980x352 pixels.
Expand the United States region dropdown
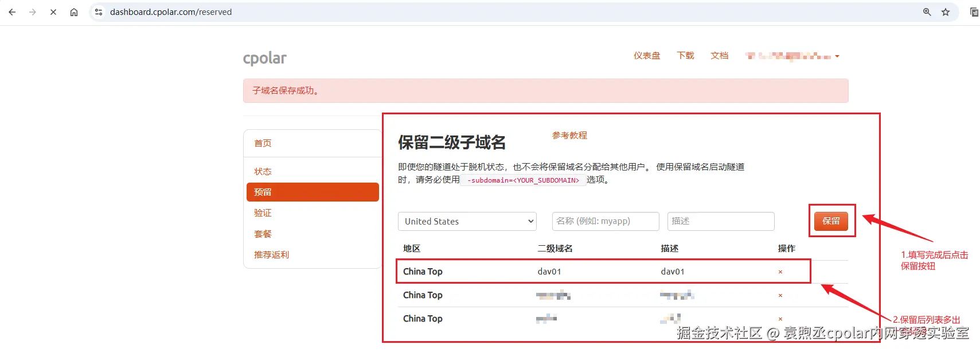pyautogui.click(x=467, y=221)
